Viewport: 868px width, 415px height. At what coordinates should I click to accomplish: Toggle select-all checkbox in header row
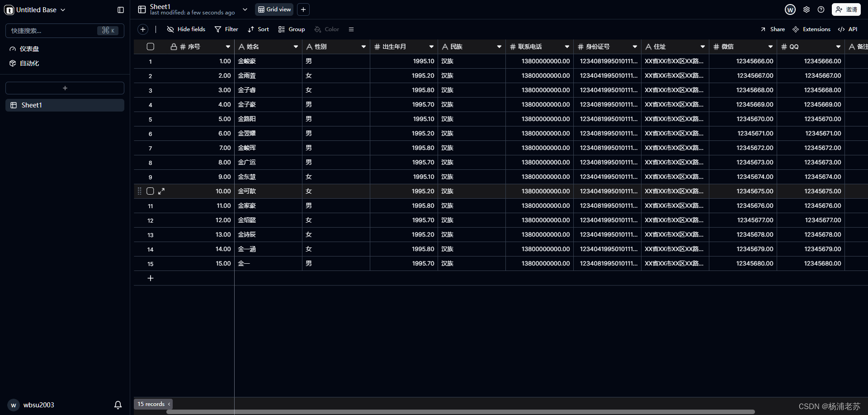151,47
